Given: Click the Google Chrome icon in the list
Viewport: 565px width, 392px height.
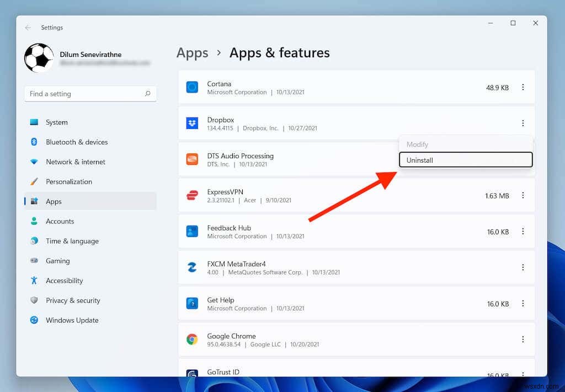Looking at the screenshot, I should click(x=191, y=339).
